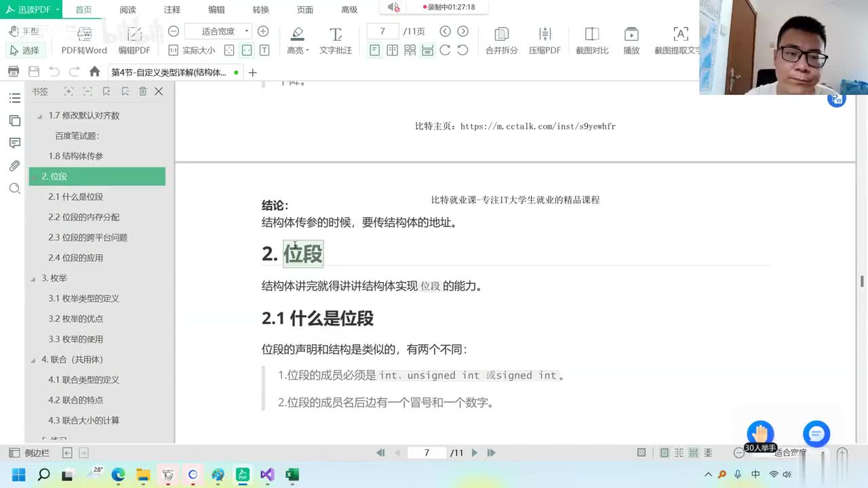Switch to 页面 tab

pos(305,9)
